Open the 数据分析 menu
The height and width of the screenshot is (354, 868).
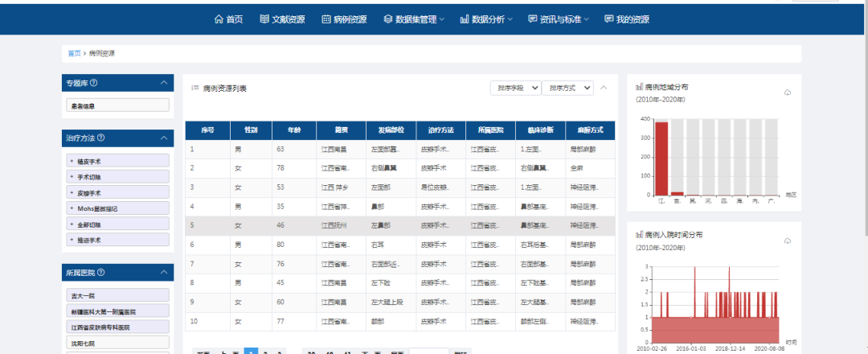pyautogui.click(x=487, y=19)
